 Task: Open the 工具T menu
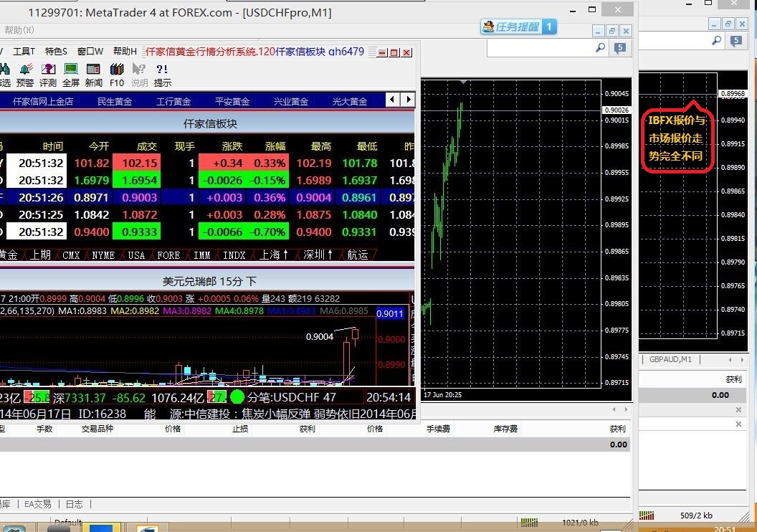coord(24,52)
